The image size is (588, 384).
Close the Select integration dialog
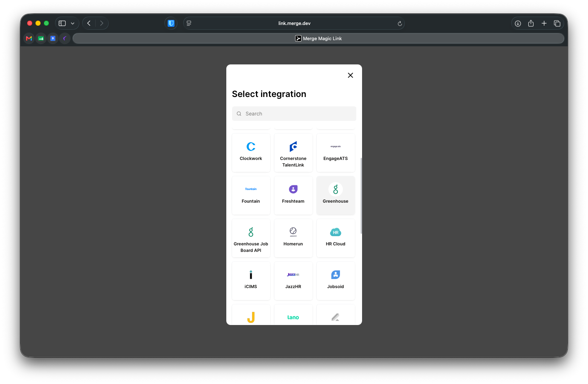click(350, 75)
